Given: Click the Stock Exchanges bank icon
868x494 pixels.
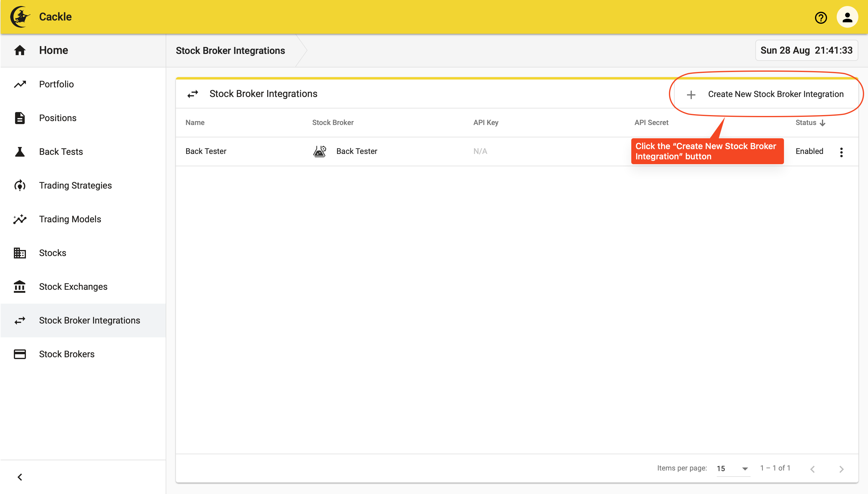Looking at the screenshot, I should click(x=20, y=286).
